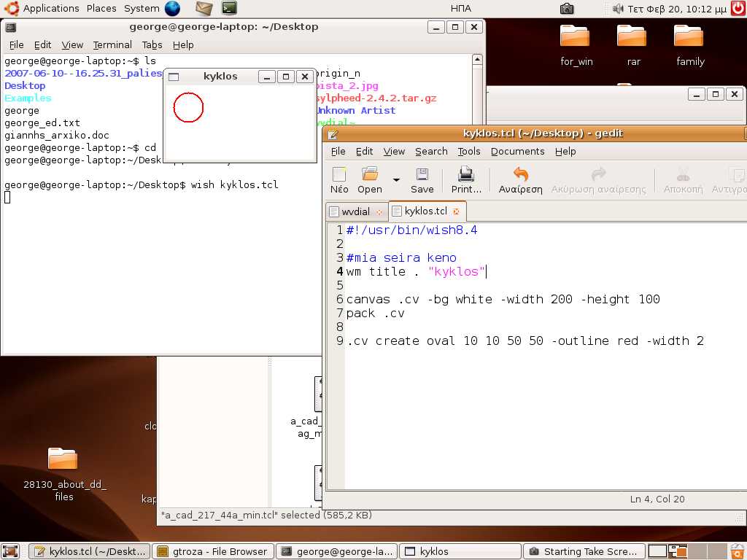The width and height of the screenshot is (747, 560).
Task: Click the terminal scrollbar up arrow
Action: [477, 60]
